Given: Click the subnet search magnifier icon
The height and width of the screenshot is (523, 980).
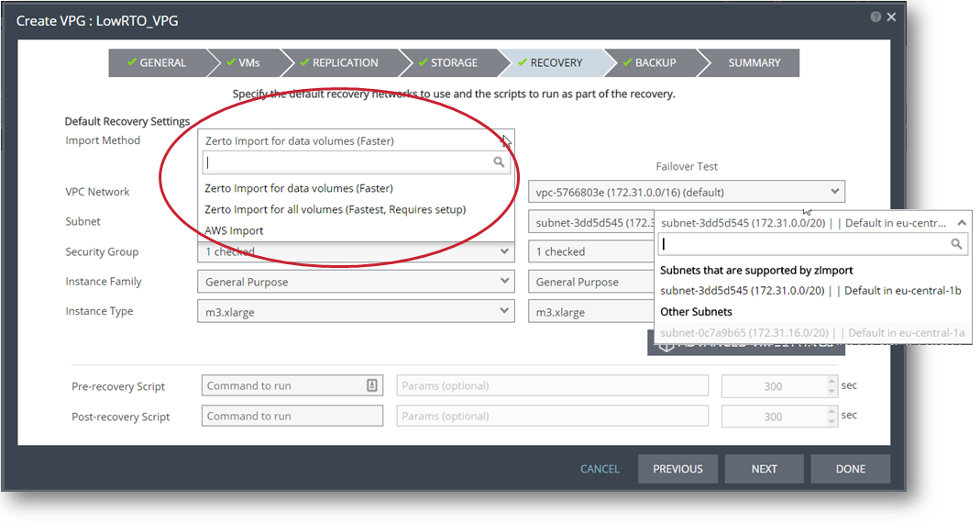Looking at the screenshot, I should point(956,244).
